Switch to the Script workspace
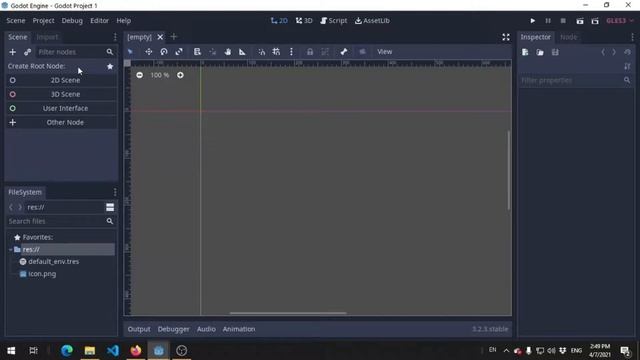Image resolution: width=640 pixels, height=360 pixels. point(334,20)
